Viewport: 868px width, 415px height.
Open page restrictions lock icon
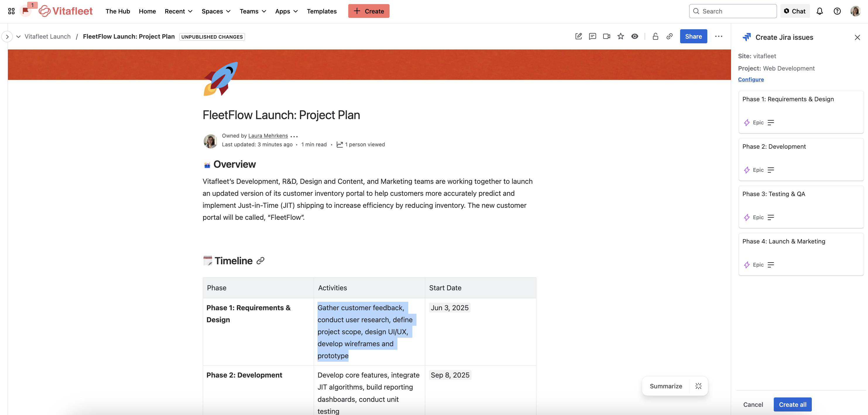click(x=655, y=36)
